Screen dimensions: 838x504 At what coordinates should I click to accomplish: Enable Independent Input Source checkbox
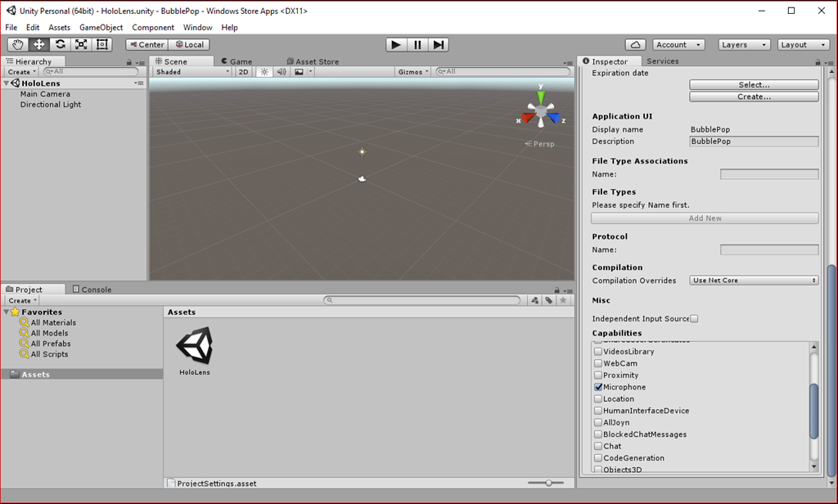(694, 318)
